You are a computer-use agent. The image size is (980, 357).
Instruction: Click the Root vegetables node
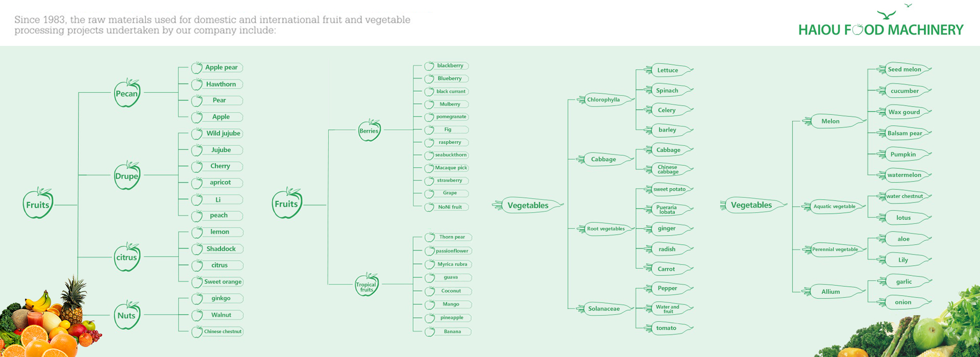(x=605, y=229)
